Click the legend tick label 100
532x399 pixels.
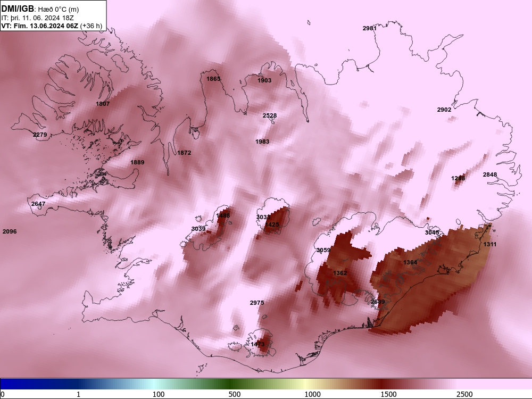tap(159, 394)
